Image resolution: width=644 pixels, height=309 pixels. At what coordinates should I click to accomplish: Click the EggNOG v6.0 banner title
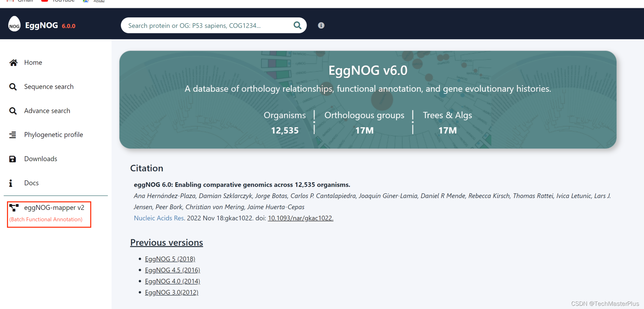pos(368,70)
